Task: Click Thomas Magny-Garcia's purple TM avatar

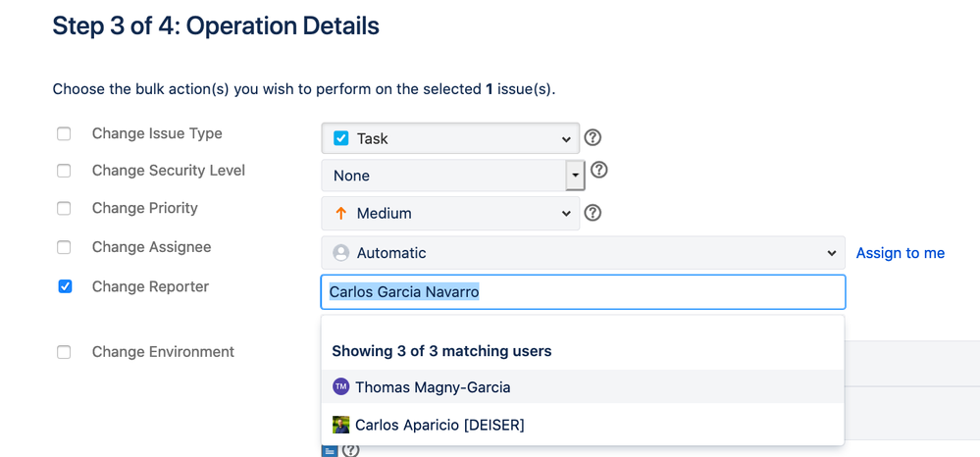Action: (340, 386)
